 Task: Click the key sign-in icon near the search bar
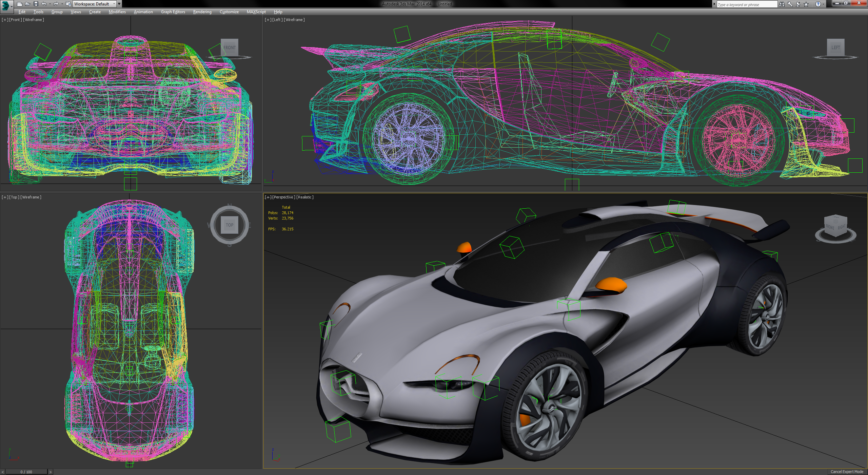(x=790, y=4)
